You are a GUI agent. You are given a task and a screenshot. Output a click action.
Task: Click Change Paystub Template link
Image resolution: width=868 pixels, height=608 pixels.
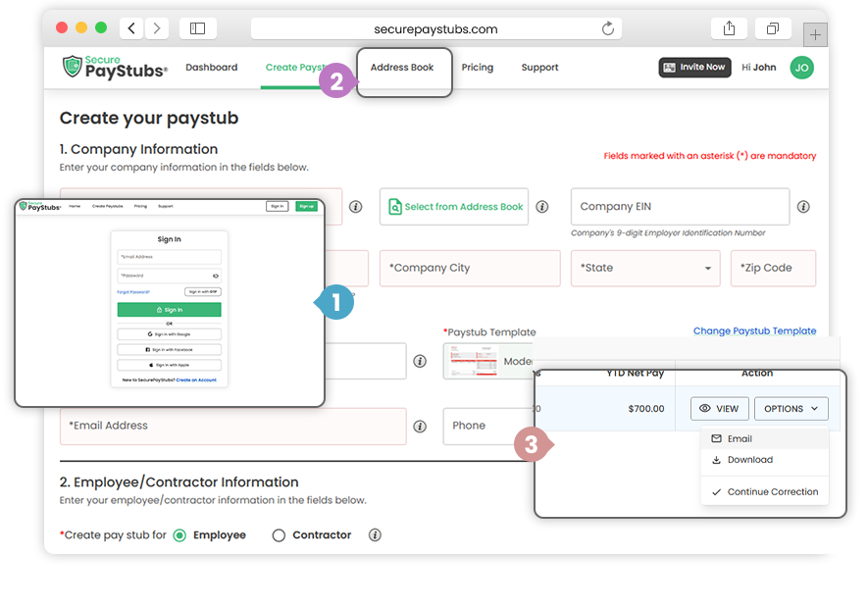[754, 331]
